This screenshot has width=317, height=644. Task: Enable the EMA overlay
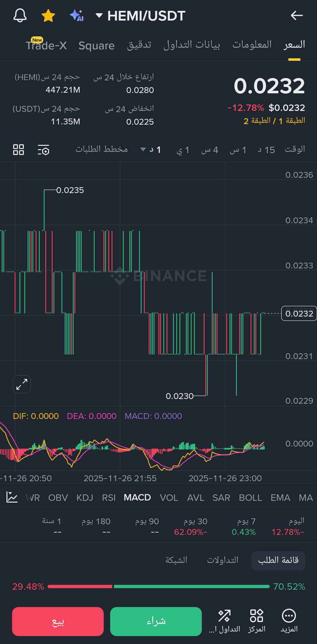click(x=280, y=498)
